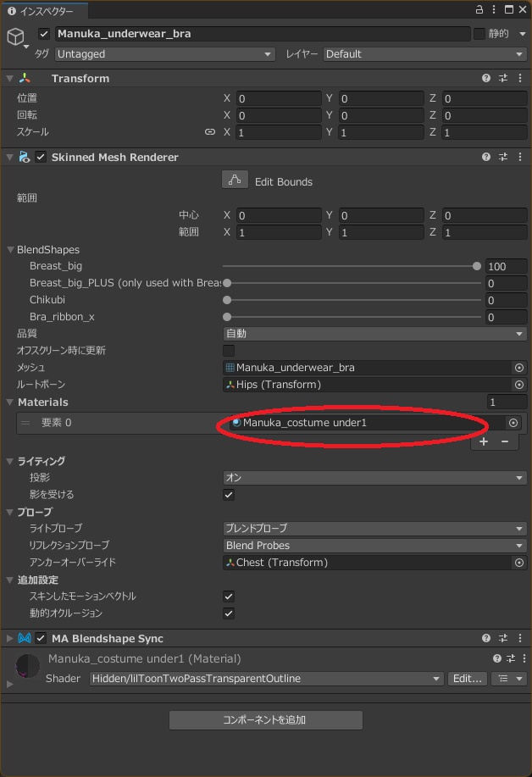Collapse the BlendShapes section

click(x=10, y=250)
